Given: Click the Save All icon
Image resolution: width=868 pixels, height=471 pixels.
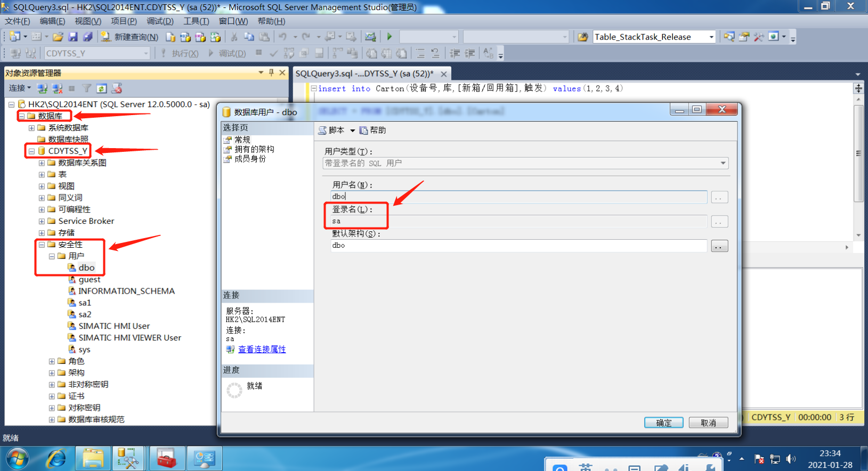Looking at the screenshot, I should coord(88,37).
